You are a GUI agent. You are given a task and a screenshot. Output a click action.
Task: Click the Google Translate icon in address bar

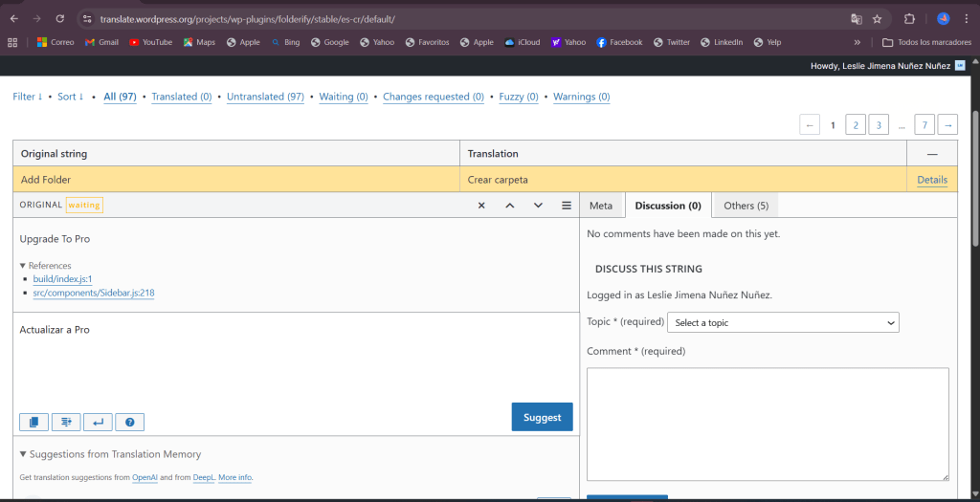[857, 18]
